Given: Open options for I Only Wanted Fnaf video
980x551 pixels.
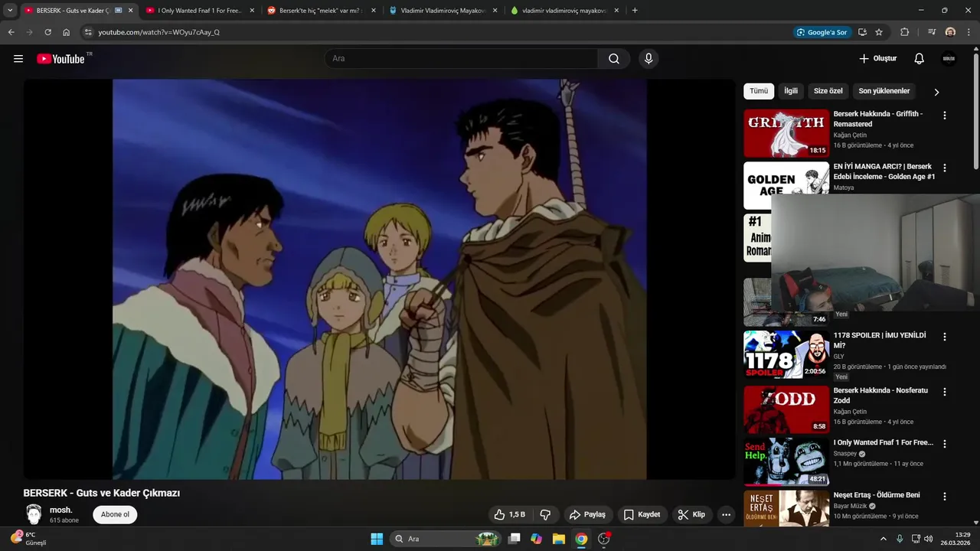Looking at the screenshot, I should [945, 444].
